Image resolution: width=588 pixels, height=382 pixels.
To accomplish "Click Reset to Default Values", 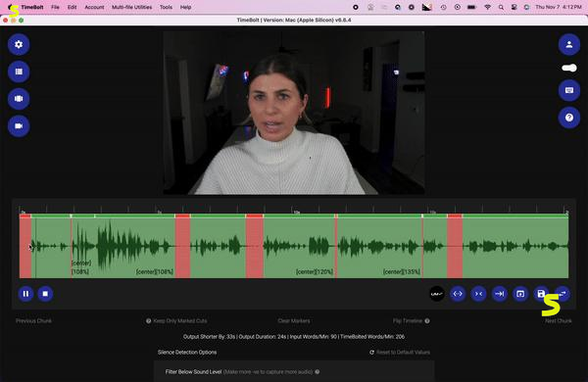I will (x=403, y=353).
